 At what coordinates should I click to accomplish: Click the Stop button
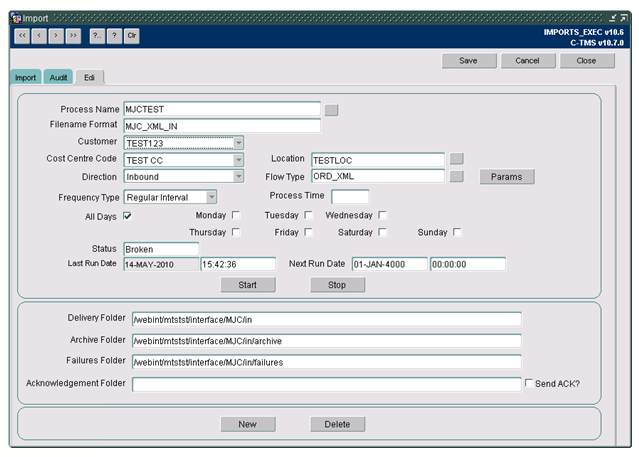[337, 285]
